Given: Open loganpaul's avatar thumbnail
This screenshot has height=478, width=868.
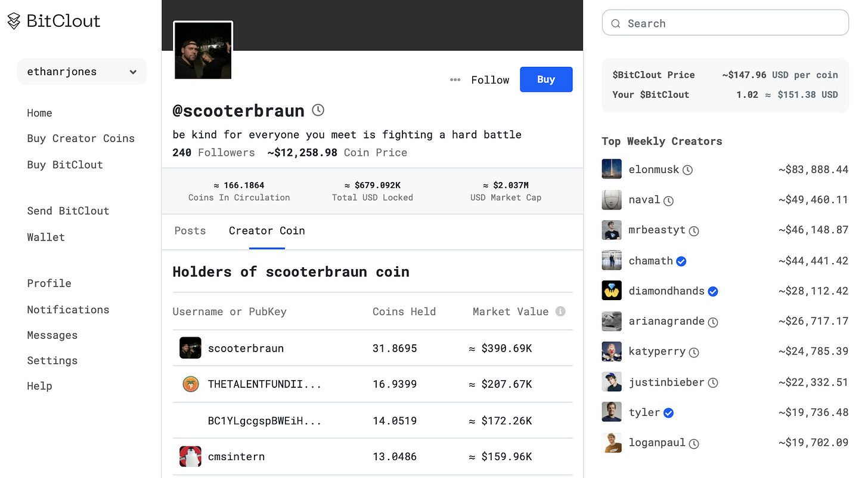Looking at the screenshot, I should click(612, 443).
